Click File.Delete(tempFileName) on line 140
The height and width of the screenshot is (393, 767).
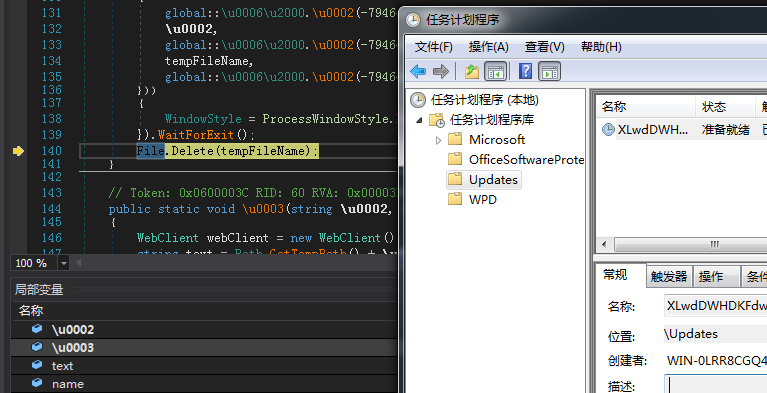pyautogui.click(x=227, y=151)
